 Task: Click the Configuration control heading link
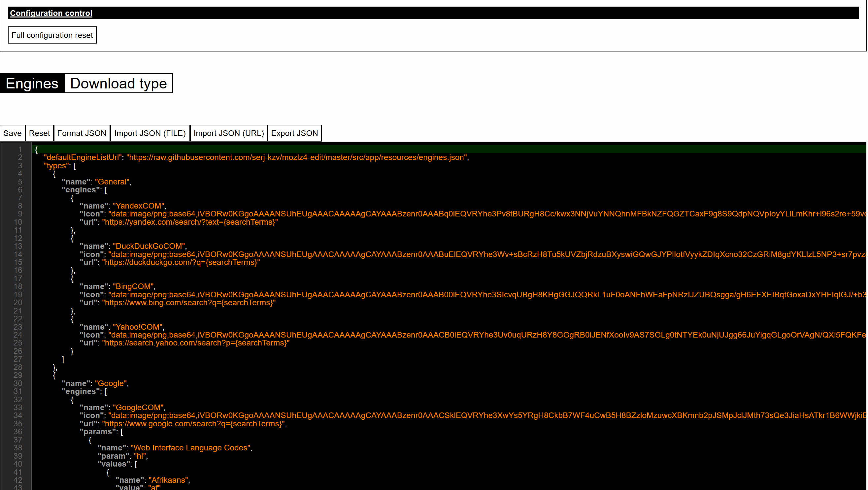pyautogui.click(x=51, y=13)
